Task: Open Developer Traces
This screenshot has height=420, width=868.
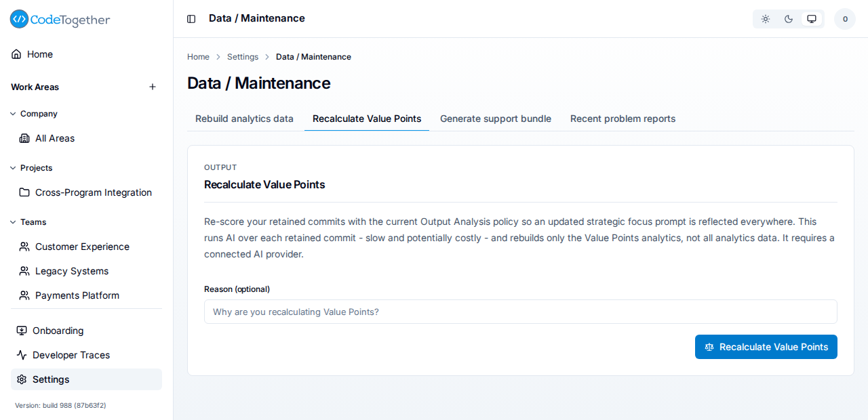Action: 86,355
